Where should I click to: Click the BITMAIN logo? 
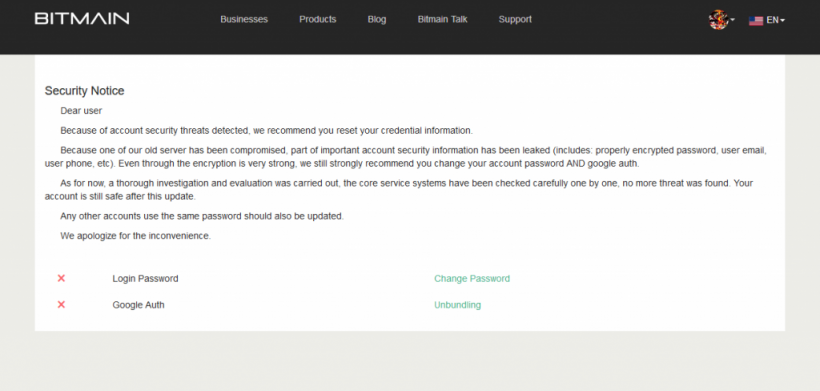pyautogui.click(x=82, y=19)
